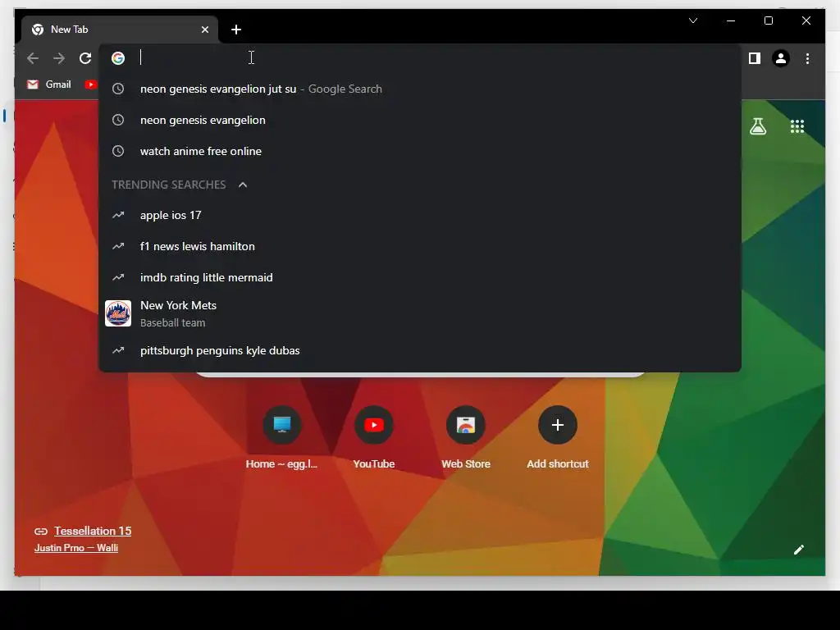Click the browser back arrow
Screen dimensions: 840x630
point(33,58)
